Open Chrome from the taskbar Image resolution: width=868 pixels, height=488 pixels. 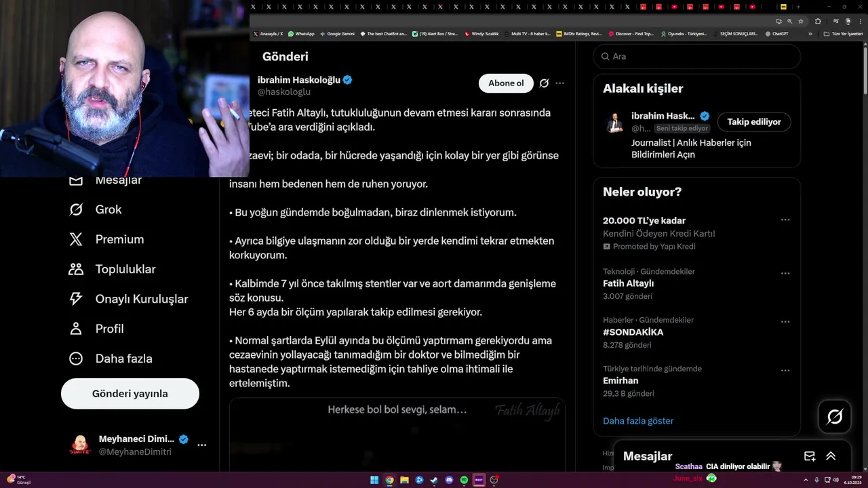pyautogui.click(x=389, y=480)
